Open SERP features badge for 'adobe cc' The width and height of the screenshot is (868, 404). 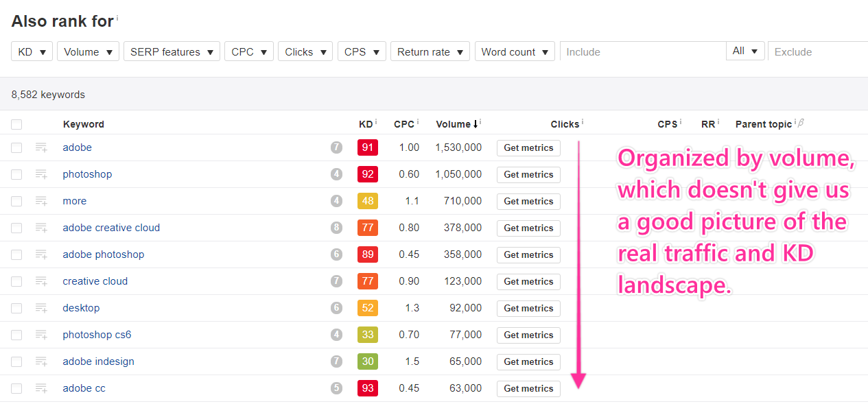click(x=336, y=388)
